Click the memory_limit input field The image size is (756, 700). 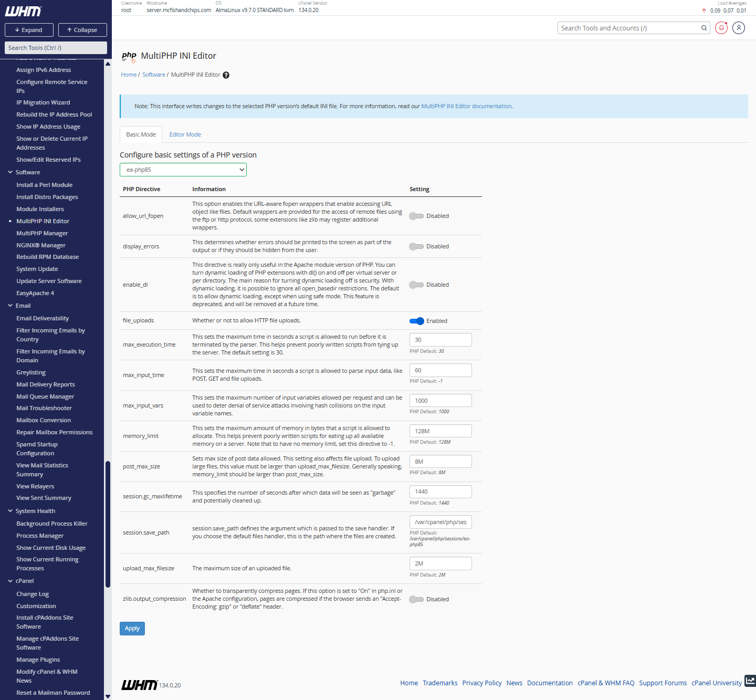click(x=440, y=431)
